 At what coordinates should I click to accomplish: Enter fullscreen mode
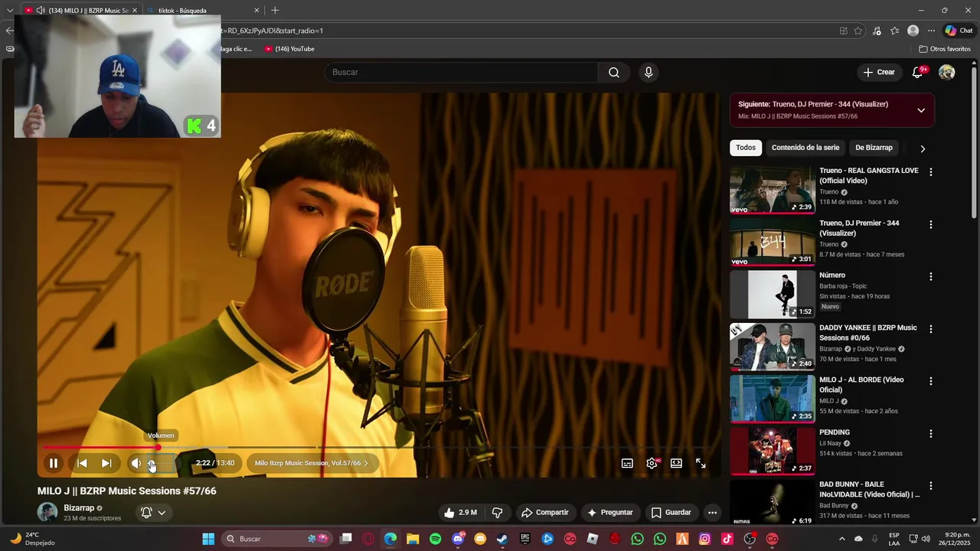pos(701,463)
